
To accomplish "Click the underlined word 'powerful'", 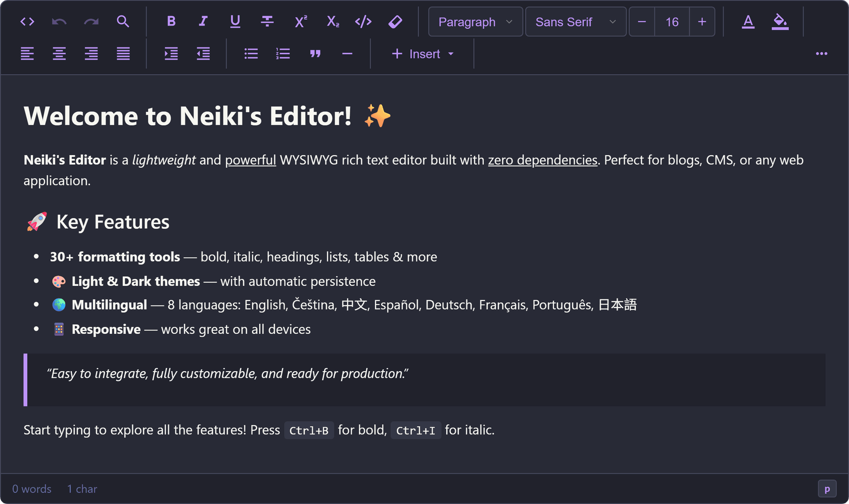I will click(251, 160).
